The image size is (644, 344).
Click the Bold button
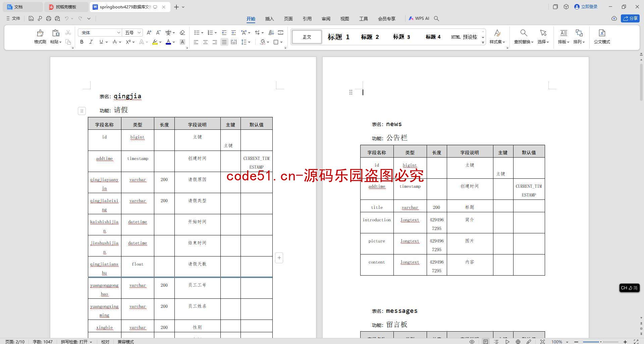(x=82, y=42)
